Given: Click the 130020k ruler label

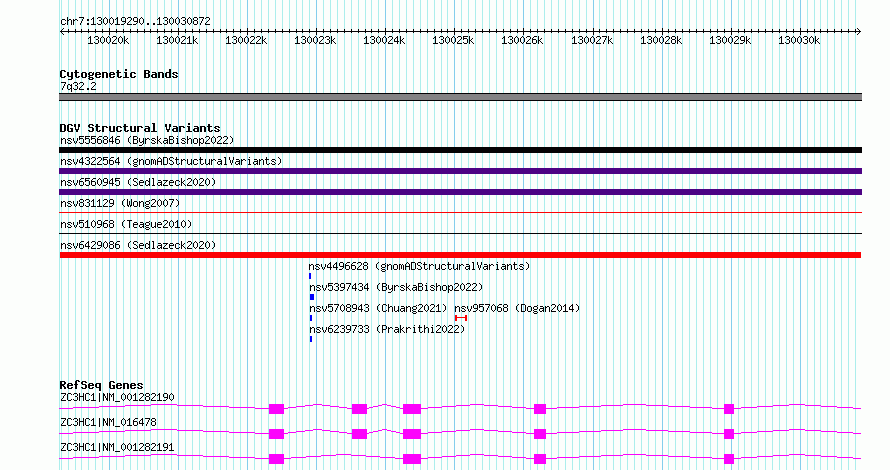Looking at the screenshot, I should tap(108, 40).
